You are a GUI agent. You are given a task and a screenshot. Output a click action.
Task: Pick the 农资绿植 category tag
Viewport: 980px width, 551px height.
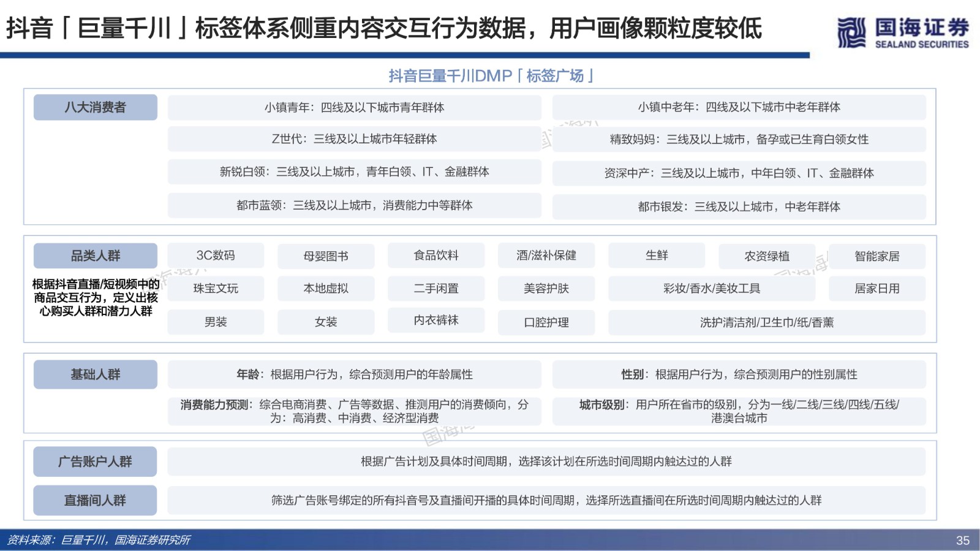[767, 256]
